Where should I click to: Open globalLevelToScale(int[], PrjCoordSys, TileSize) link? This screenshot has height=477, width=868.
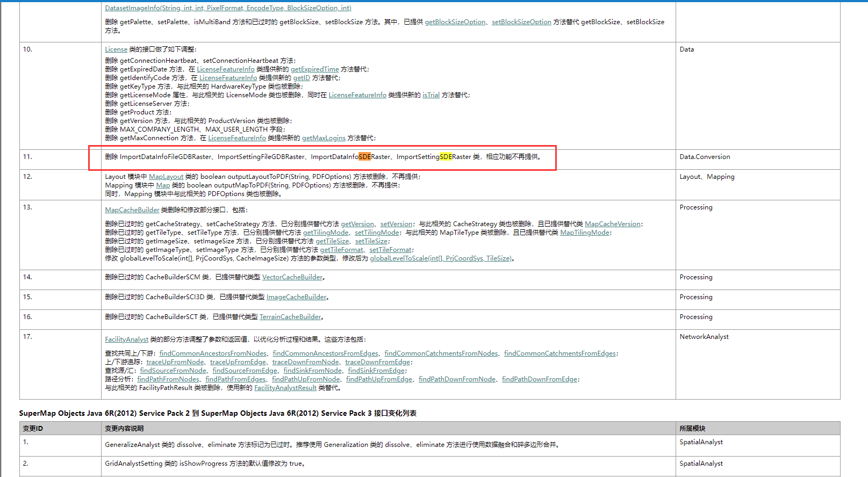(441, 258)
